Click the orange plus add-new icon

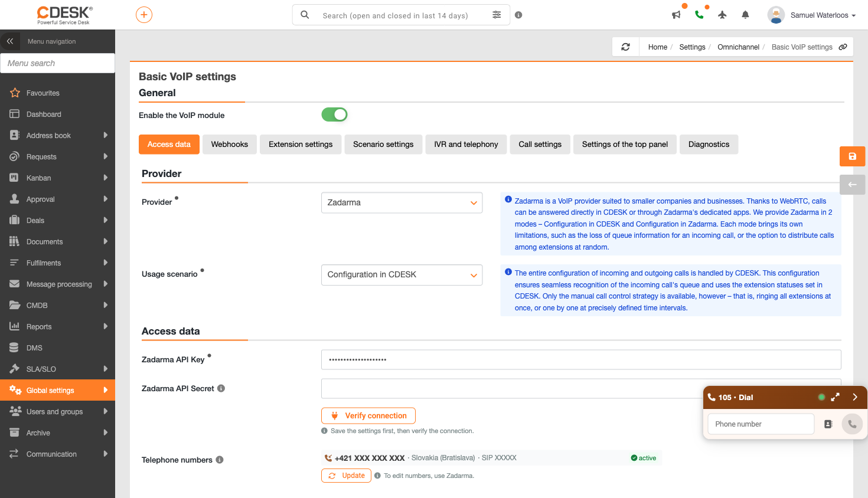[x=143, y=15]
